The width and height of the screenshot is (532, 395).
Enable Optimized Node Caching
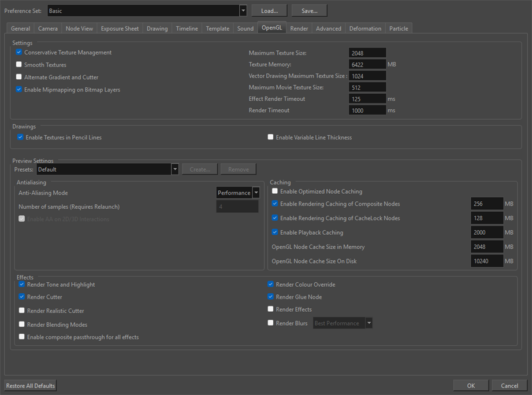click(275, 191)
